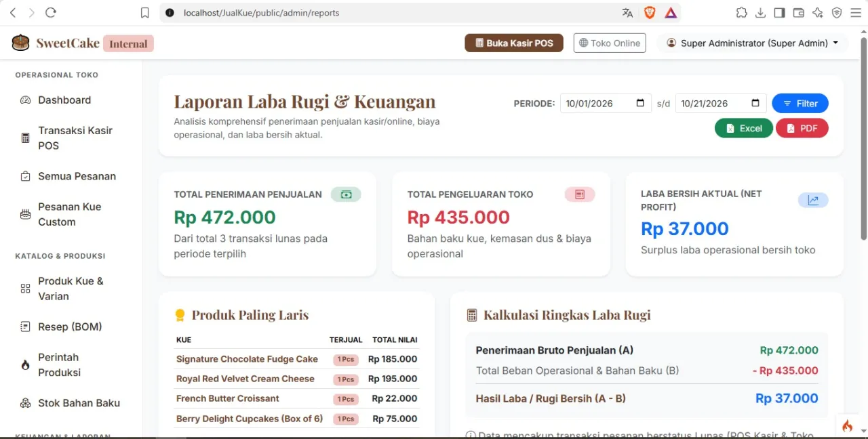Select Pesanan Kue Custom in sidebar
This screenshot has height=439, width=868.
coord(71,214)
